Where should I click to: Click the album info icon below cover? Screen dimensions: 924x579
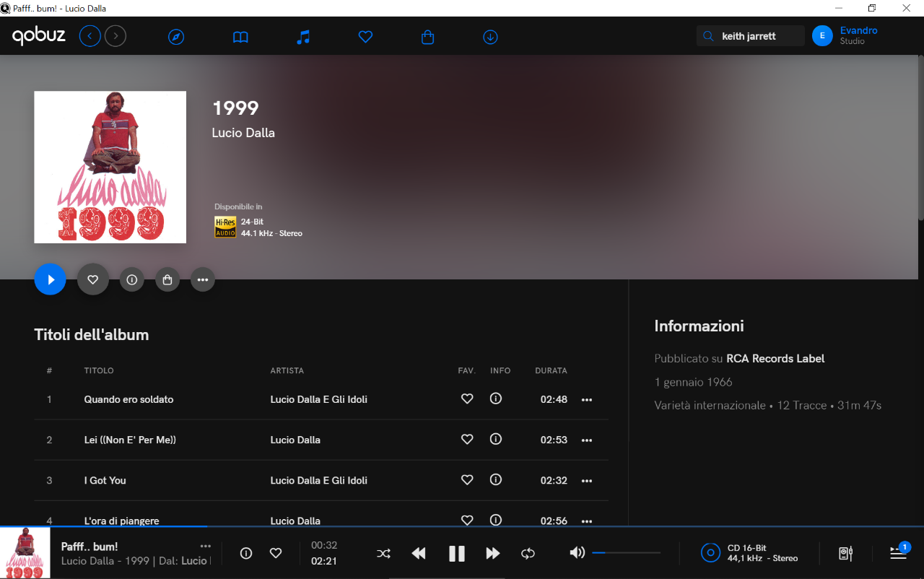pyautogui.click(x=131, y=279)
